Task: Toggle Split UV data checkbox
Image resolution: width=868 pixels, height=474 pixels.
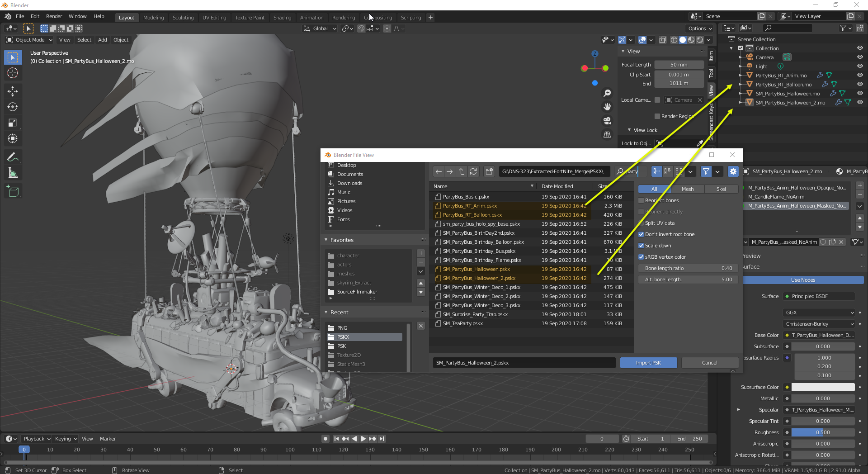Action: pos(641,223)
